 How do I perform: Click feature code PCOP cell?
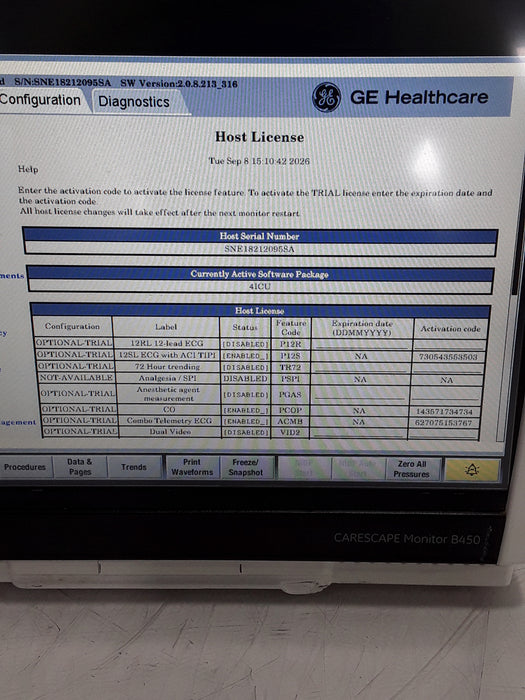(x=290, y=410)
